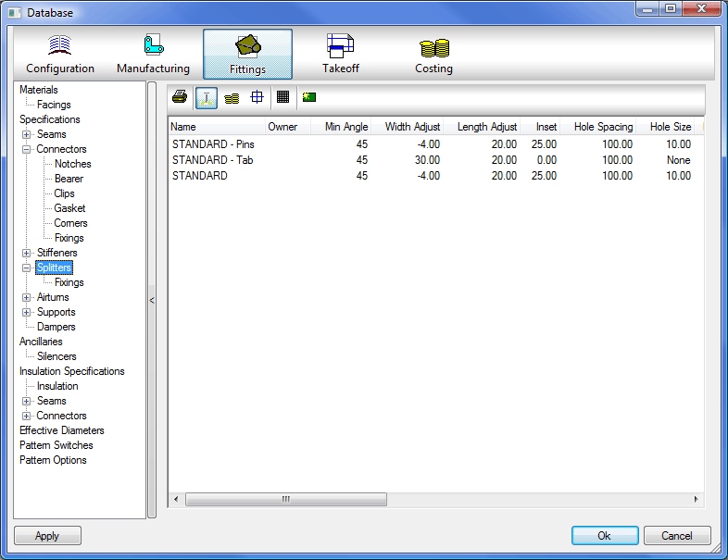Select the Dampers tree item

[56, 327]
